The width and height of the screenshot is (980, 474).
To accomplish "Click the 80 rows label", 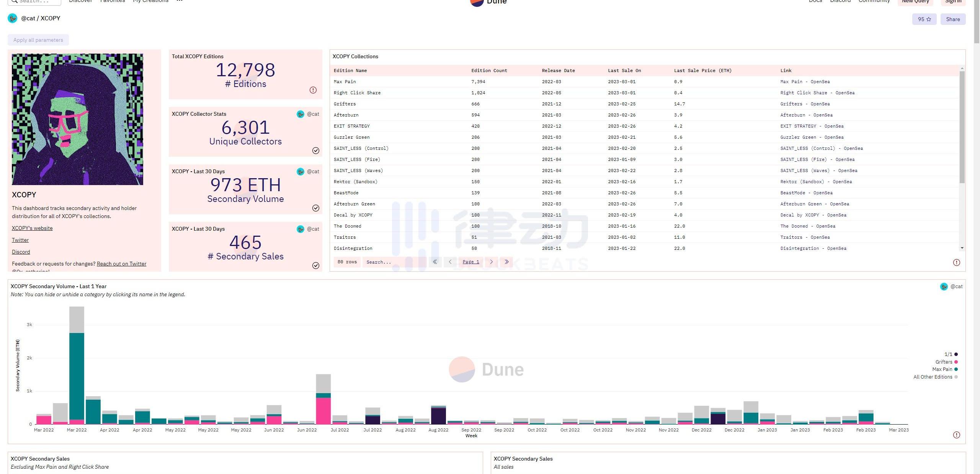I will point(347,262).
